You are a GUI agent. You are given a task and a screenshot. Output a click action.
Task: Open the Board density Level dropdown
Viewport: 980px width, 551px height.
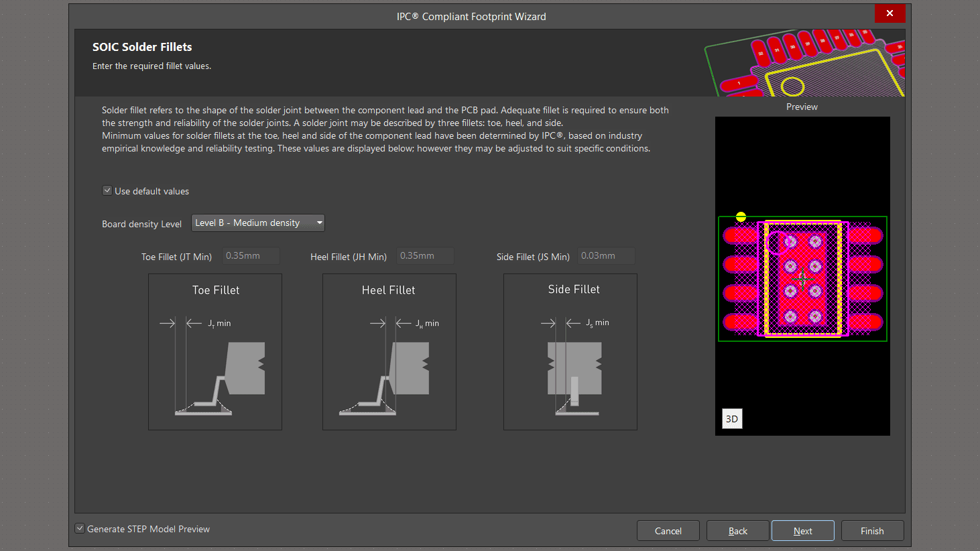257,223
